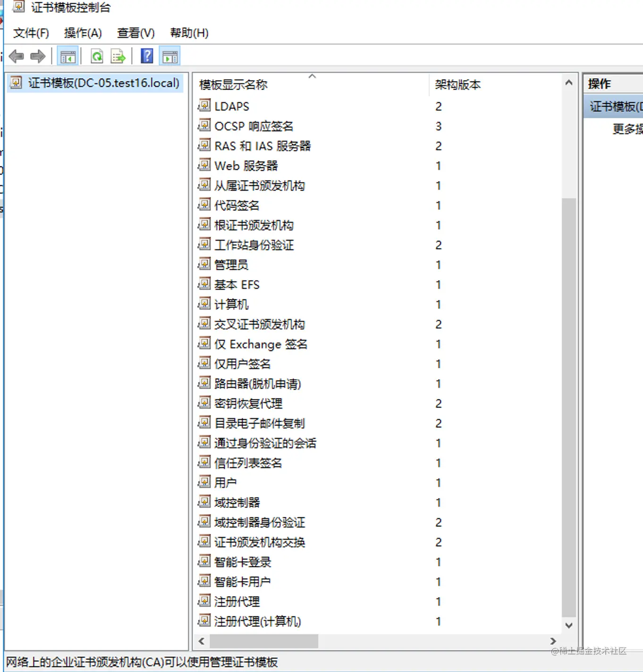Select the RAS 和 IAS 服务器 row

378,146
